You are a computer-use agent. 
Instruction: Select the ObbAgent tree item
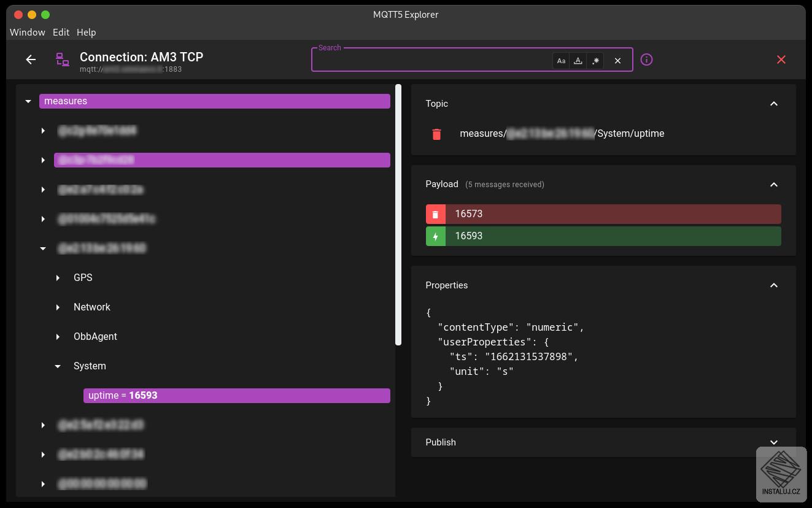coord(95,337)
